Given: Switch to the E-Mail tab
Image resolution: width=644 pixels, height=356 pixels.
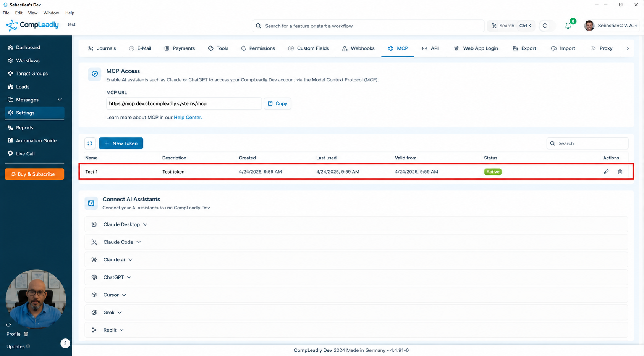Looking at the screenshot, I should coord(140,48).
